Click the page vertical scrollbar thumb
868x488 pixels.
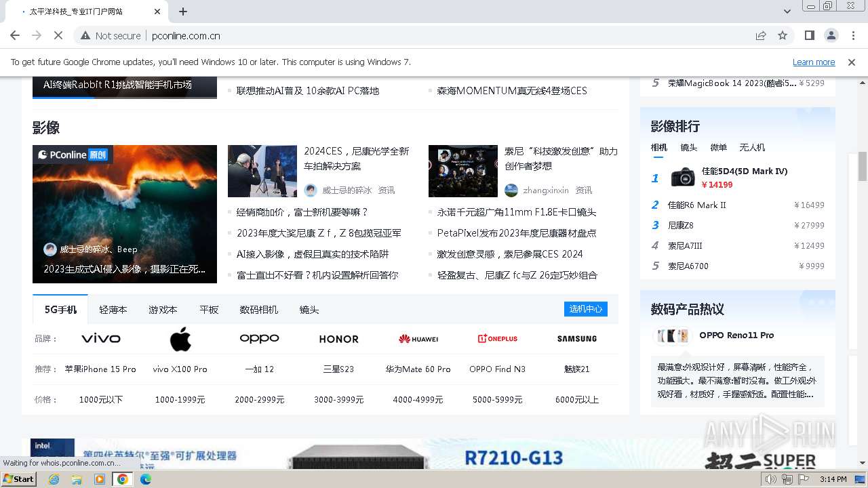click(x=863, y=166)
